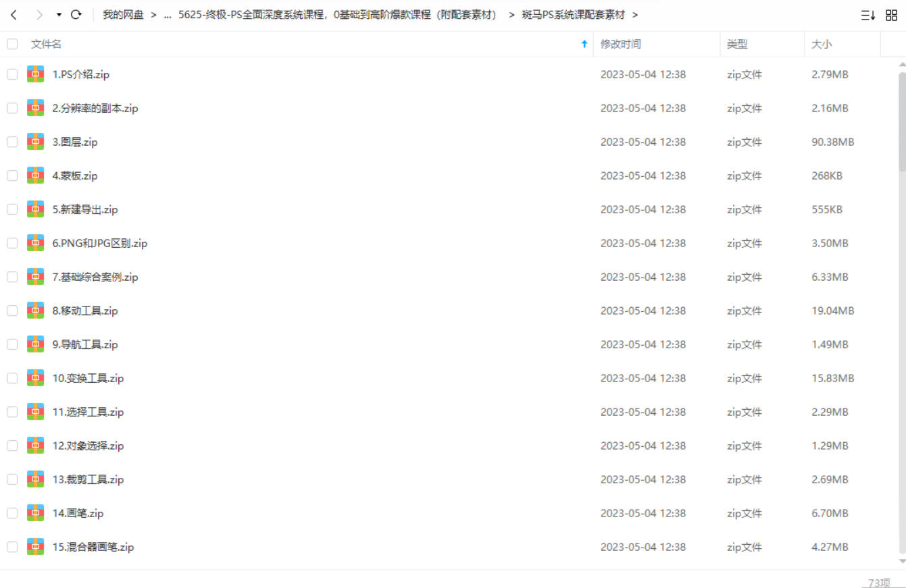Click the 90.38MB size cell
This screenshot has width=906, height=588.
pyautogui.click(x=833, y=142)
